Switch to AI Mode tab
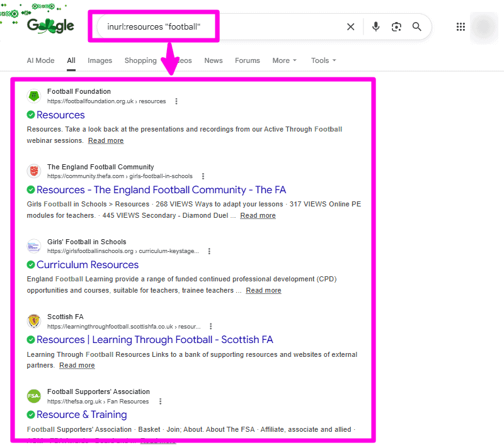The height and width of the screenshot is (445, 504). point(40,60)
